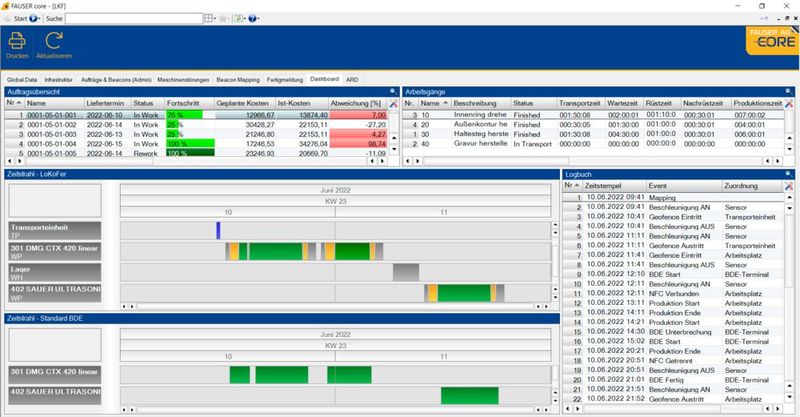Click the search icon in Arbeitsgänge header
This screenshot has height=417, width=800.
point(789,92)
